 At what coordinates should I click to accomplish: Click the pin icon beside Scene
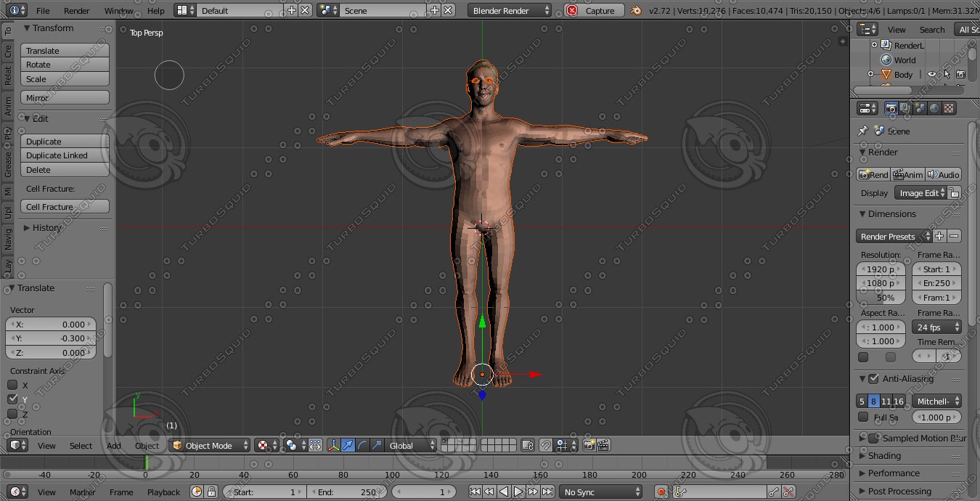click(x=862, y=131)
